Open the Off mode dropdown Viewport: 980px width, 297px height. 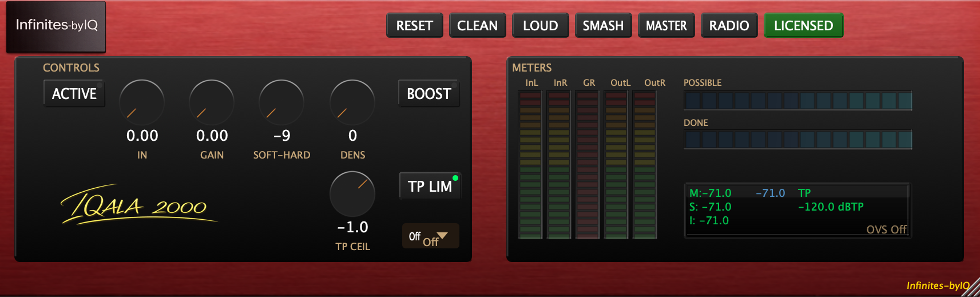click(430, 236)
